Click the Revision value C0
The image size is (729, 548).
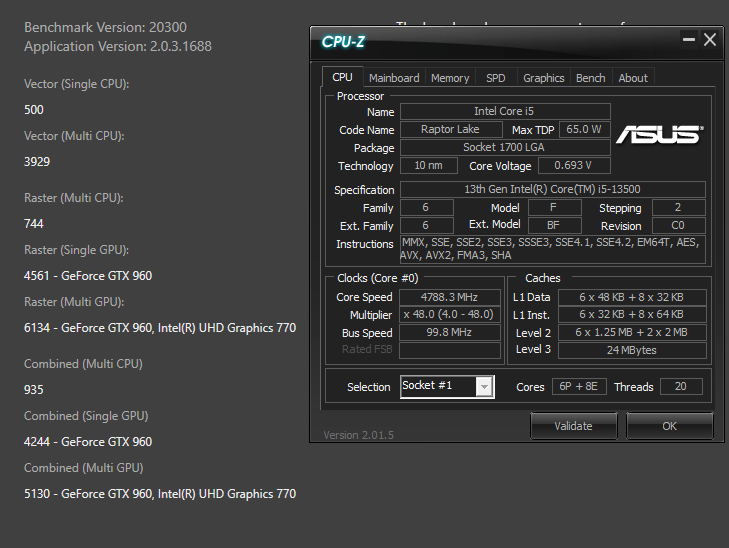click(x=679, y=225)
